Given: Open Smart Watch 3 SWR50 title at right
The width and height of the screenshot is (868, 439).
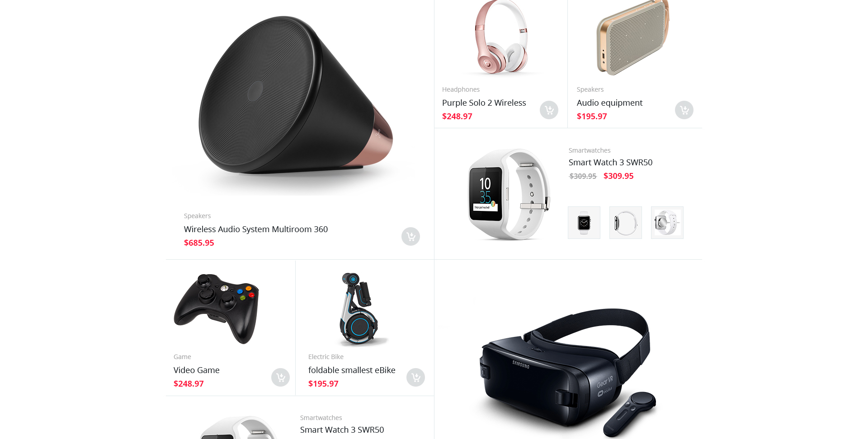Looking at the screenshot, I should [610, 162].
